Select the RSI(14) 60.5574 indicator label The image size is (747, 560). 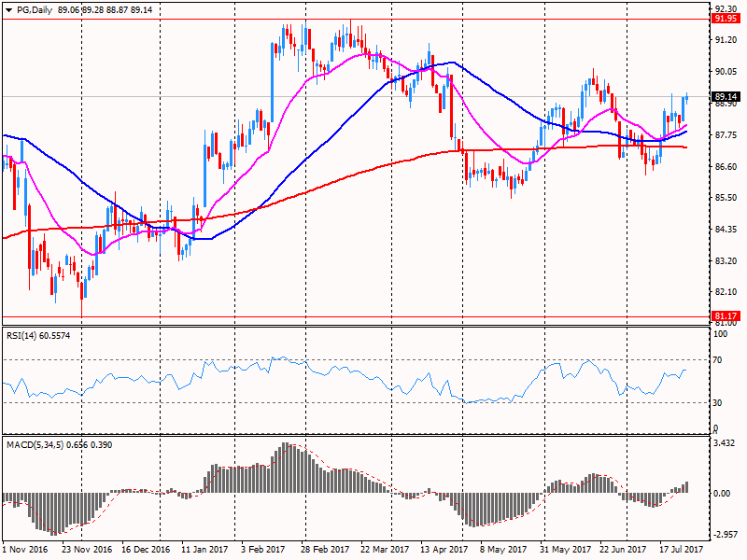[x=38, y=336]
